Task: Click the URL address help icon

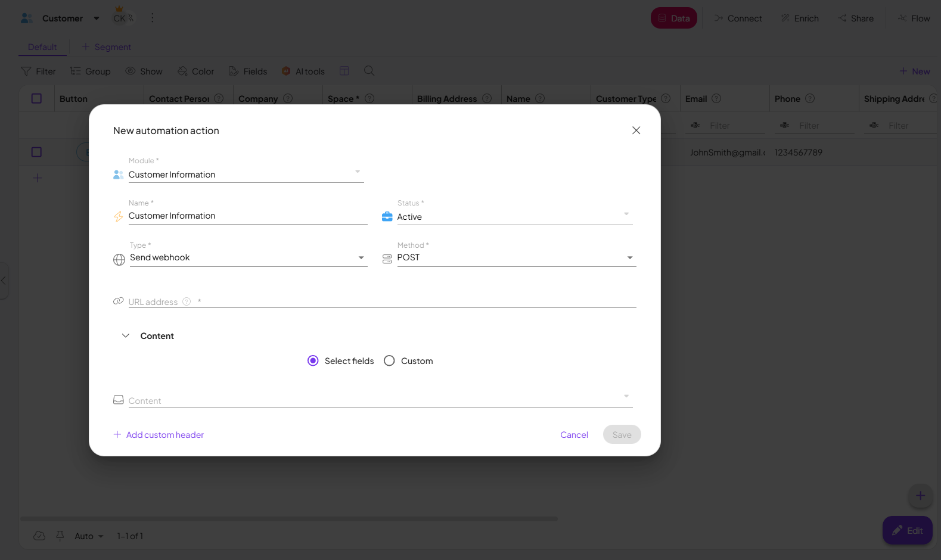Action: click(187, 302)
